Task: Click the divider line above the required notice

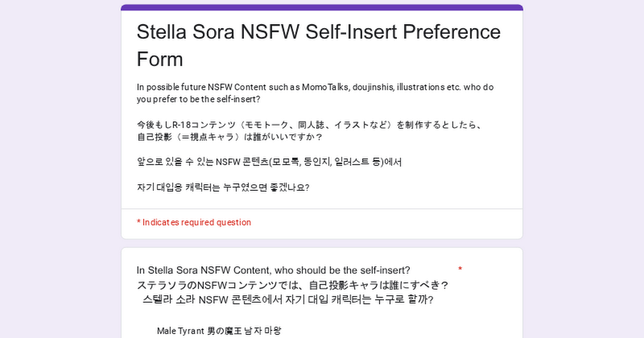Action: coord(322,209)
